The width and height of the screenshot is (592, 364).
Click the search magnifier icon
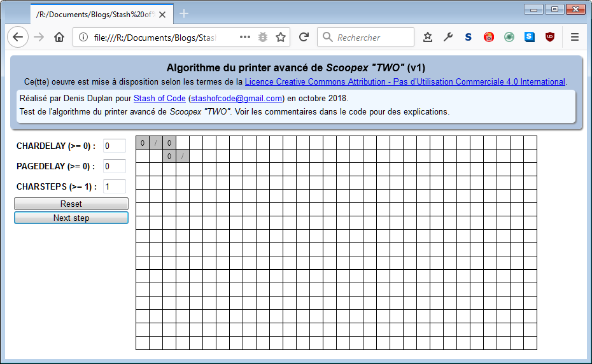[x=327, y=37]
